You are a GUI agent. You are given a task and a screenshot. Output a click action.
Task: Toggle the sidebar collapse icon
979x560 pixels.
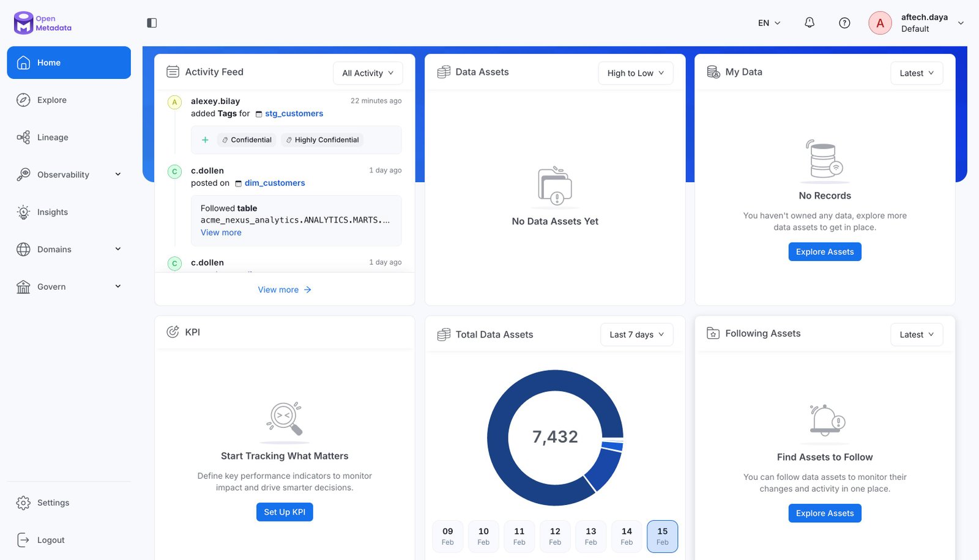coord(152,23)
